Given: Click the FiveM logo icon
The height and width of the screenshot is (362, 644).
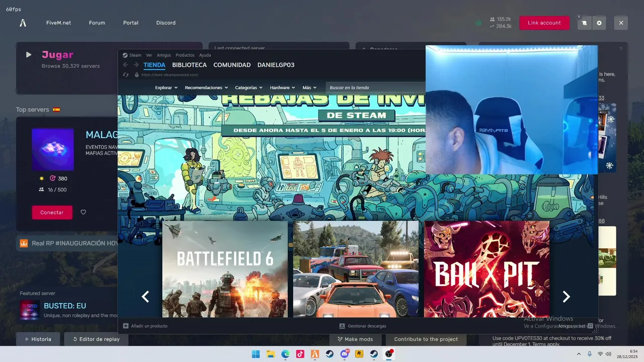Looking at the screenshot, I should [x=23, y=23].
